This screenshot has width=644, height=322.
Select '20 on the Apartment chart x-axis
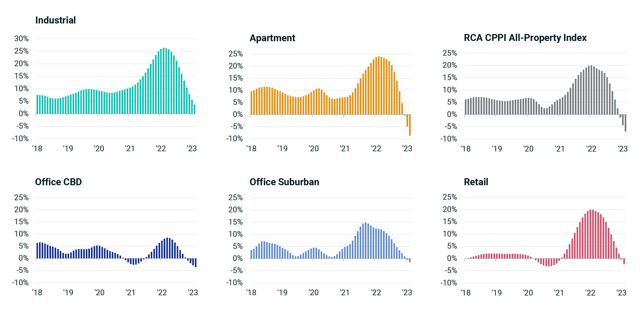[313, 149]
